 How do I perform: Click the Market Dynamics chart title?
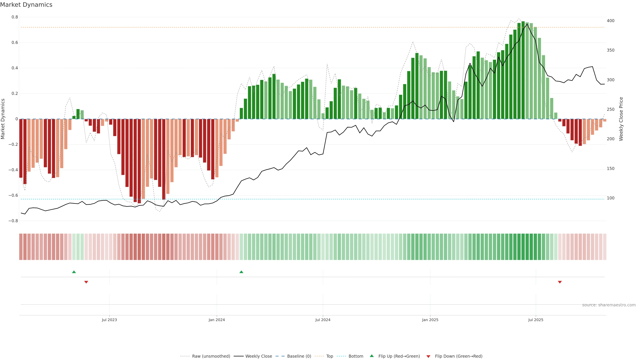coord(26,5)
